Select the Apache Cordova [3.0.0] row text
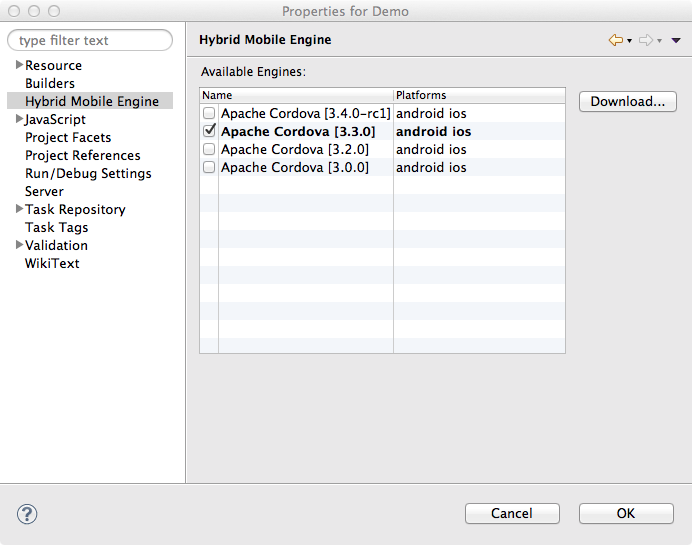Screen dimensions: 692x545 (x=295, y=168)
